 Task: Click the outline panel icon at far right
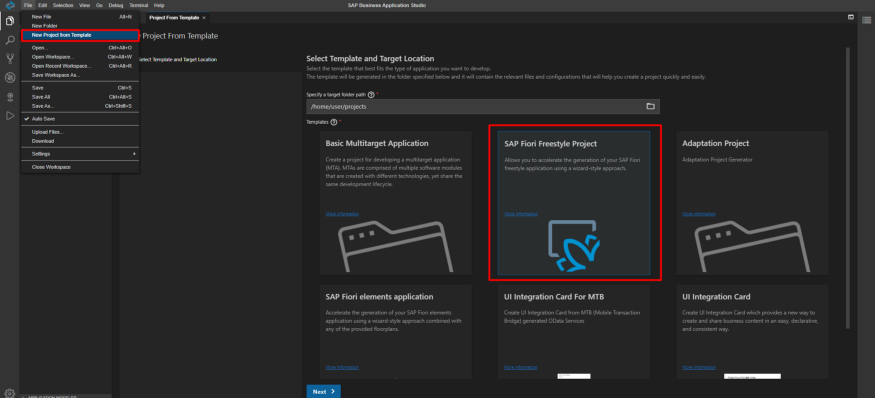pos(866,20)
